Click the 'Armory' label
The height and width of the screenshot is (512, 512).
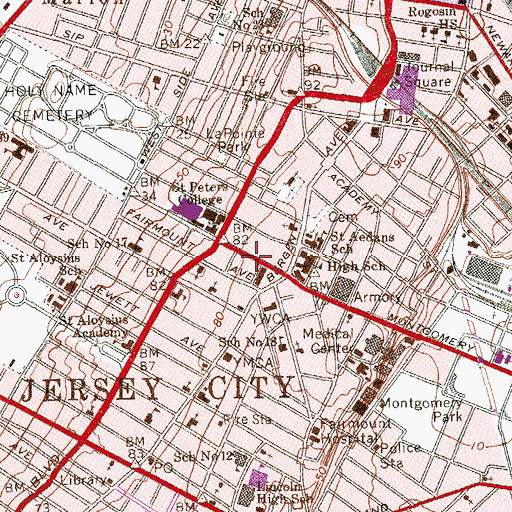[377, 297]
